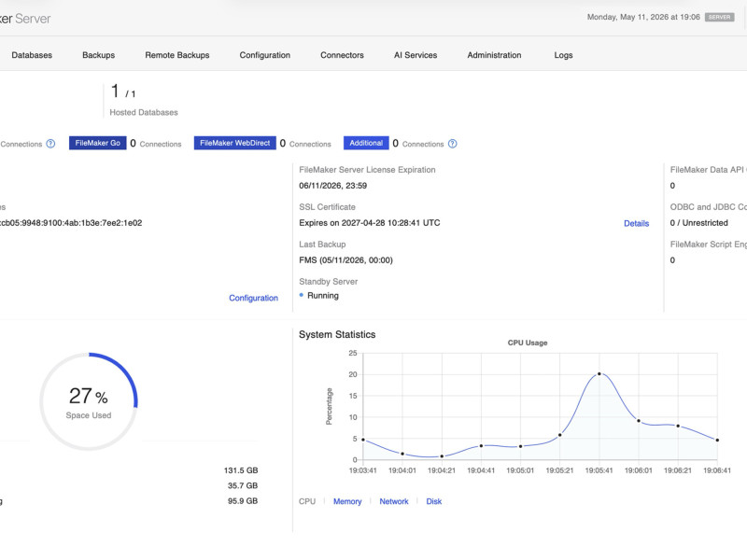Click "Expires on 2027-04-28 10:28:41 UTC" text

coord(370,223)
